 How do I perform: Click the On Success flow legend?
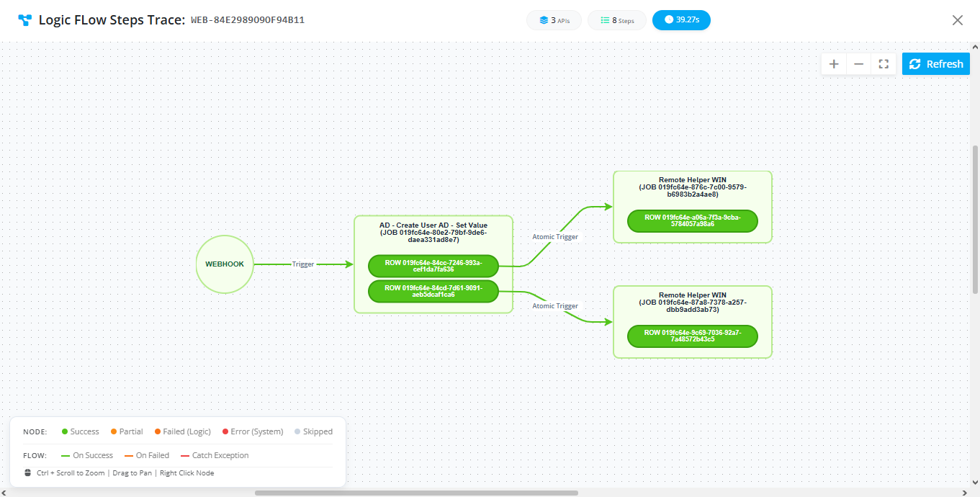point(87,455)
